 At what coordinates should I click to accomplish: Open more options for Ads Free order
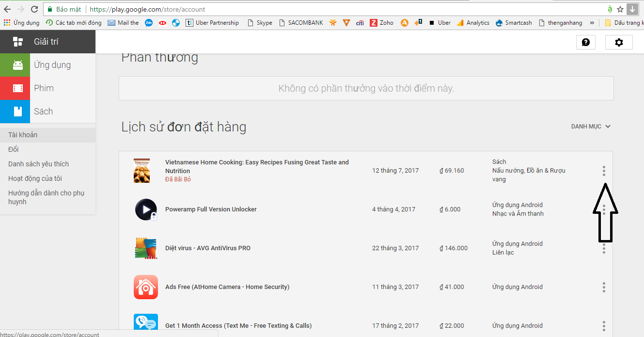pos(604,287)
